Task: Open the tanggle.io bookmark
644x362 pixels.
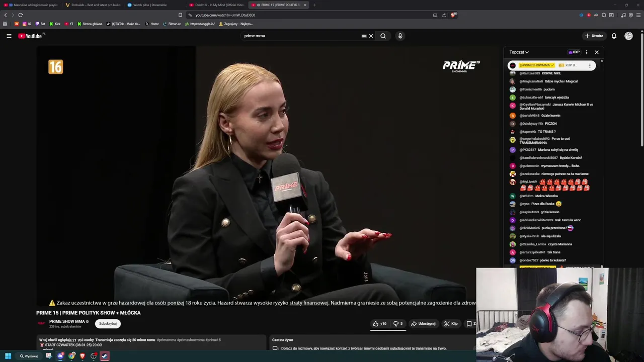Action: pyautogui.click(x=200, y=24)
